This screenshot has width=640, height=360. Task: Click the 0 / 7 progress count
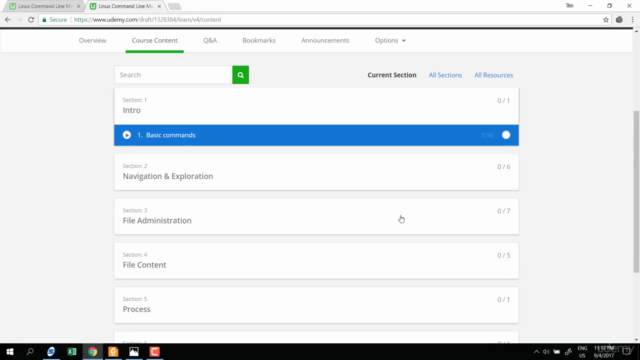pyautogui.click(x=504, y=211)
